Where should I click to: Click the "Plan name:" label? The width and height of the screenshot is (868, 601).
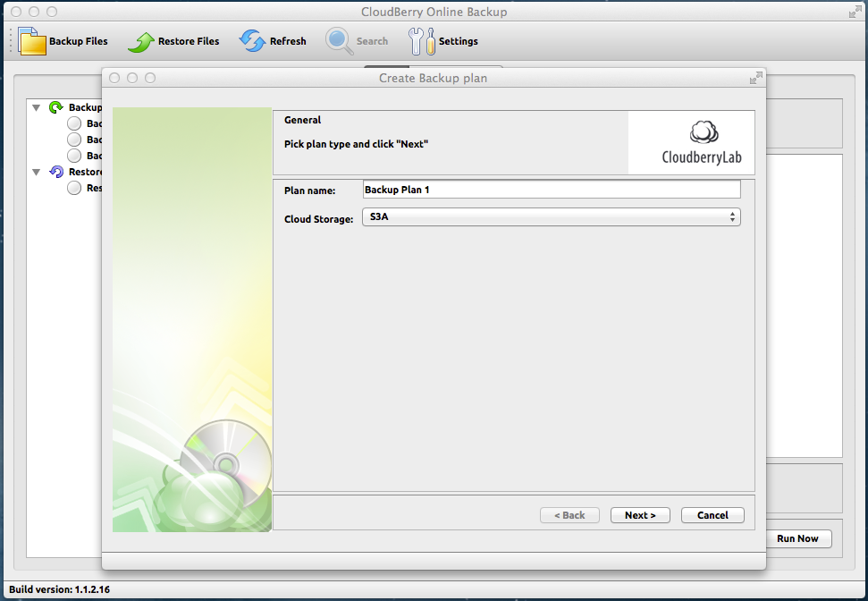click(x=310, y=190)
